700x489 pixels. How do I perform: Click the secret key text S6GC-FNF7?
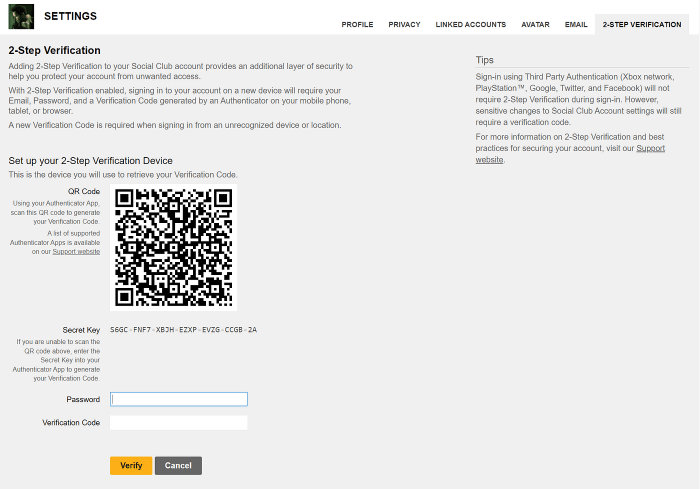pyautogui.click(x=183, y=330)
